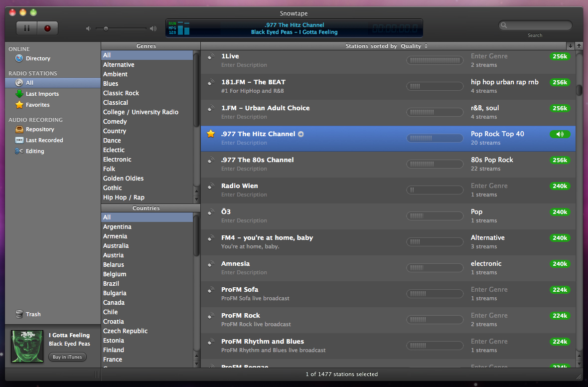Click the sidebar divider grip handle

pyautogui.click(x=96, y=374)
